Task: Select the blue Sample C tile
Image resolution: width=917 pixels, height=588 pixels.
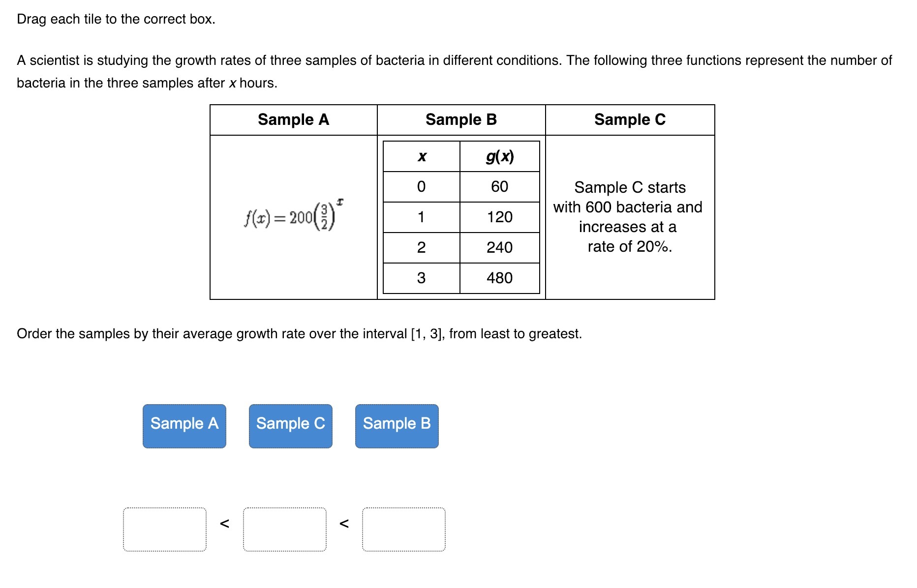Action: [291, 426]
